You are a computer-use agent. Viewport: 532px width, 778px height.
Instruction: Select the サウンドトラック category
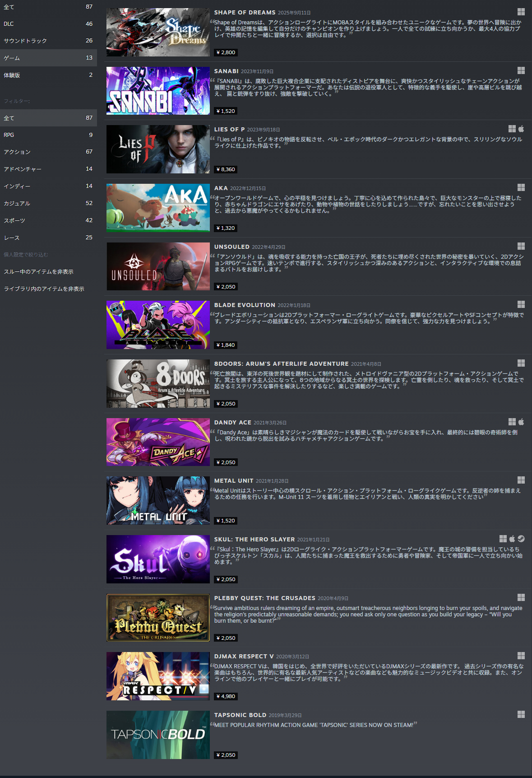click(48, 41)
